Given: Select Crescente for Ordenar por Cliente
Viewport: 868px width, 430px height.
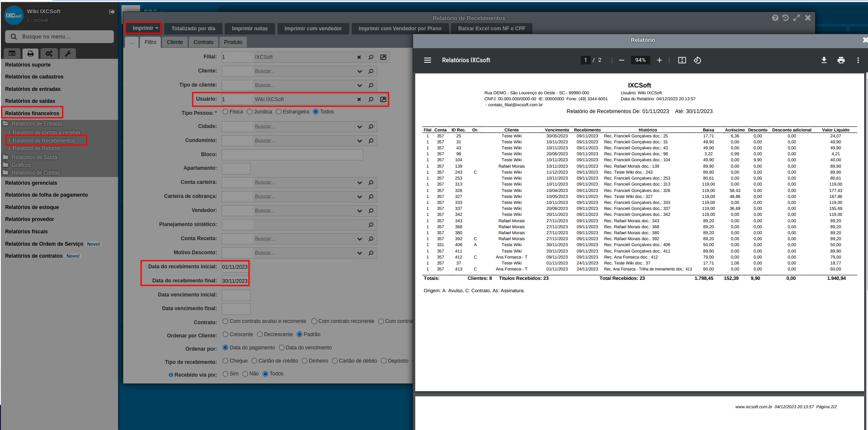Looking at the screenshot, I should [x=226, y=334].
